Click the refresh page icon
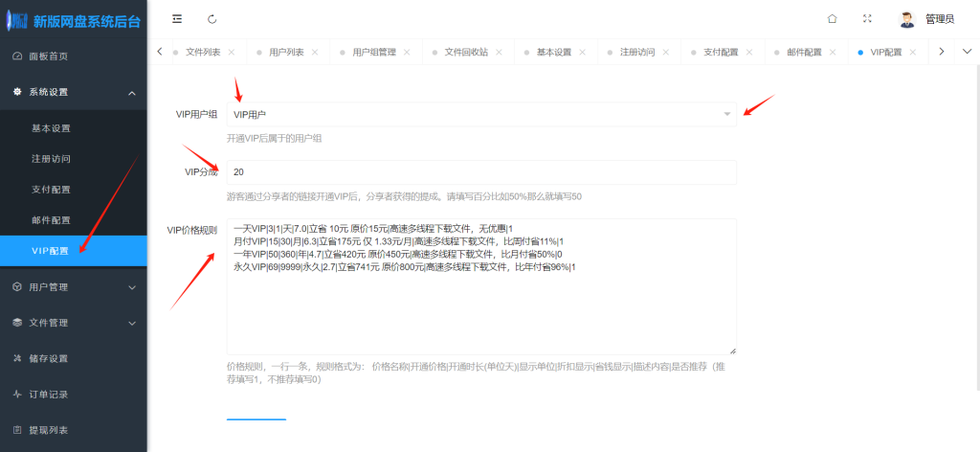 (212, 19)
